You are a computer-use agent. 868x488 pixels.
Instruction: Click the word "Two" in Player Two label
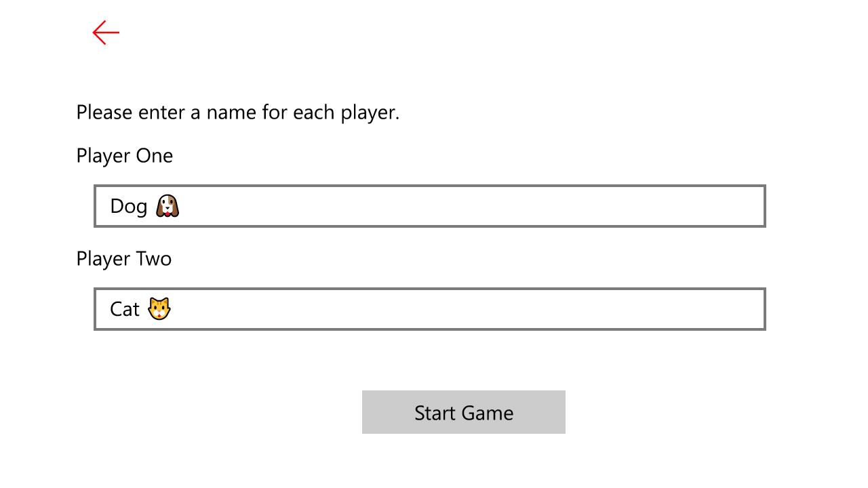click(x=154, y=259)
